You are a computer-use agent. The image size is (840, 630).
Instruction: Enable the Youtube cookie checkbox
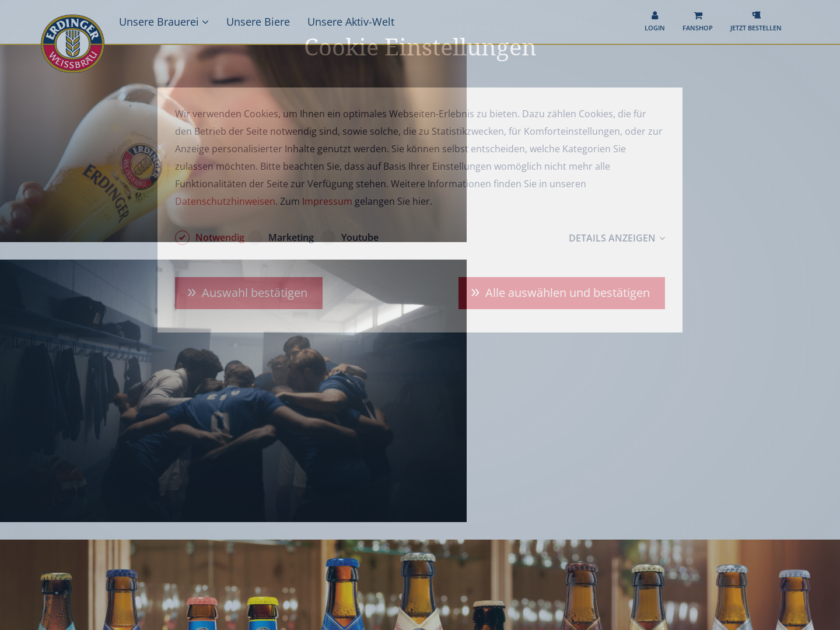[x=328, y=237]
